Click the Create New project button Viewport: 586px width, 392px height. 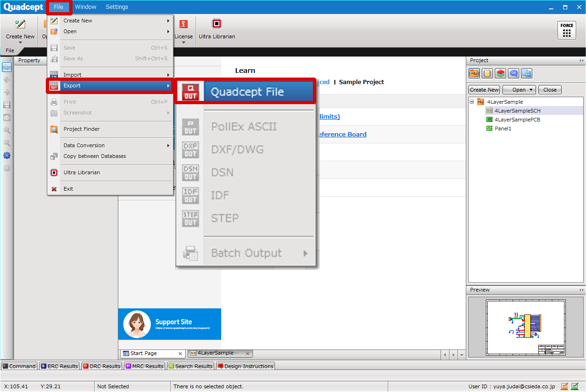(x=484, y=89)
